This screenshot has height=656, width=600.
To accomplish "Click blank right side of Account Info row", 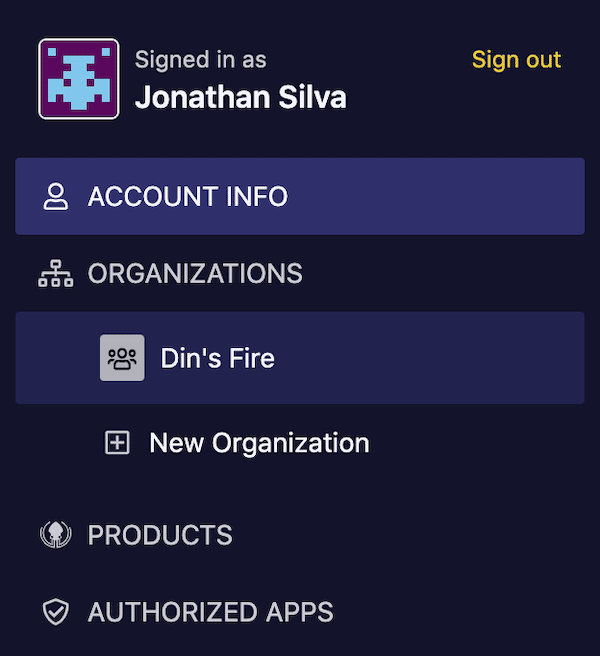I will point(450,197).
